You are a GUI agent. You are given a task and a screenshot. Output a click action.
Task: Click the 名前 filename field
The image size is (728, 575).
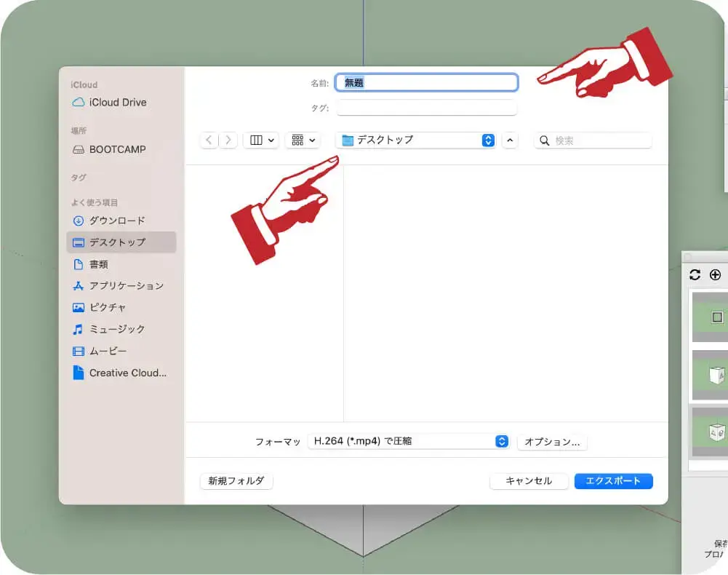(426, 82)
